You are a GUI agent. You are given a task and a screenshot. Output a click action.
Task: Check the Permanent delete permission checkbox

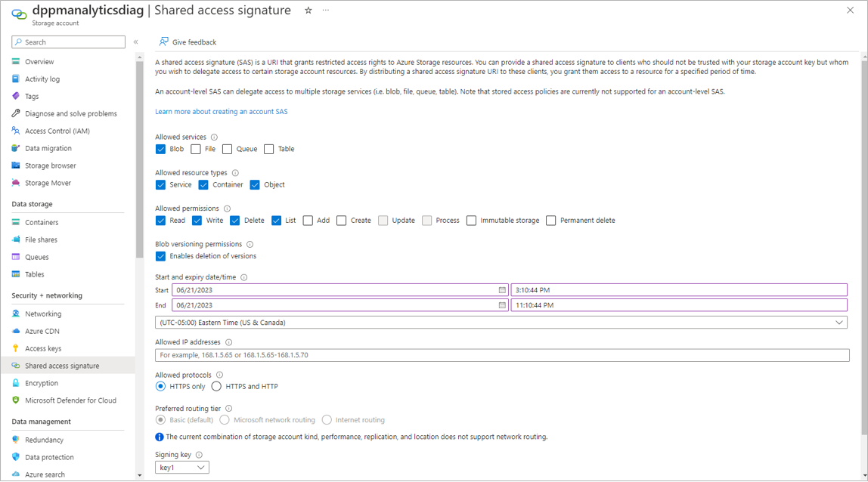click(x=550, y=221)
